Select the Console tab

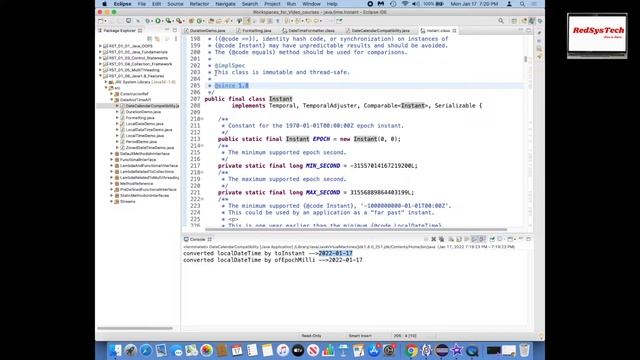pyautogui.click(x=198, y=239)
